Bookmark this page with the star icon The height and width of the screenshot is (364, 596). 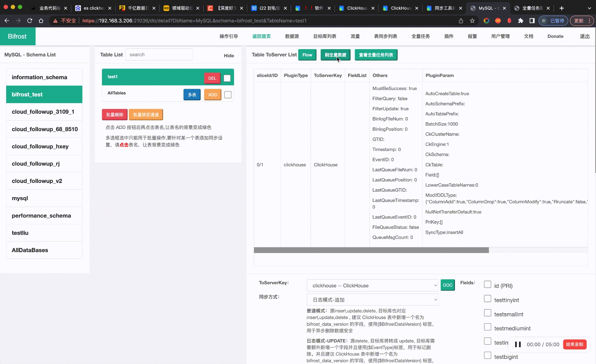coord(472,21)
